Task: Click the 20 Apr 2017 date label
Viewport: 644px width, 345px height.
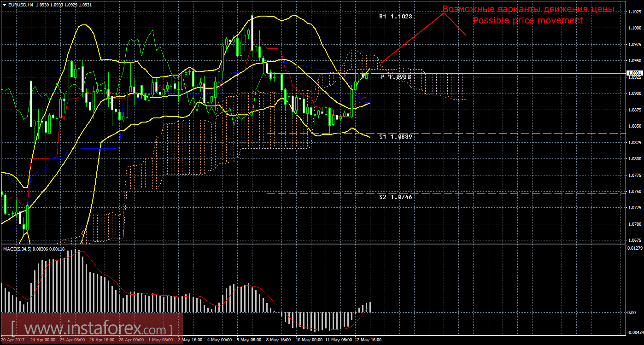Action: 13,340
